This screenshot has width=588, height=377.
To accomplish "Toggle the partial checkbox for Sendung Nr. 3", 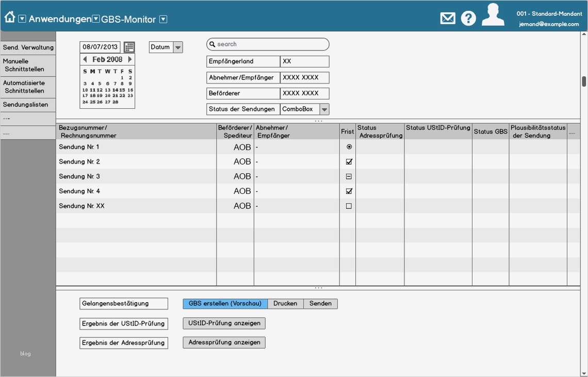I will pos(349,176).
